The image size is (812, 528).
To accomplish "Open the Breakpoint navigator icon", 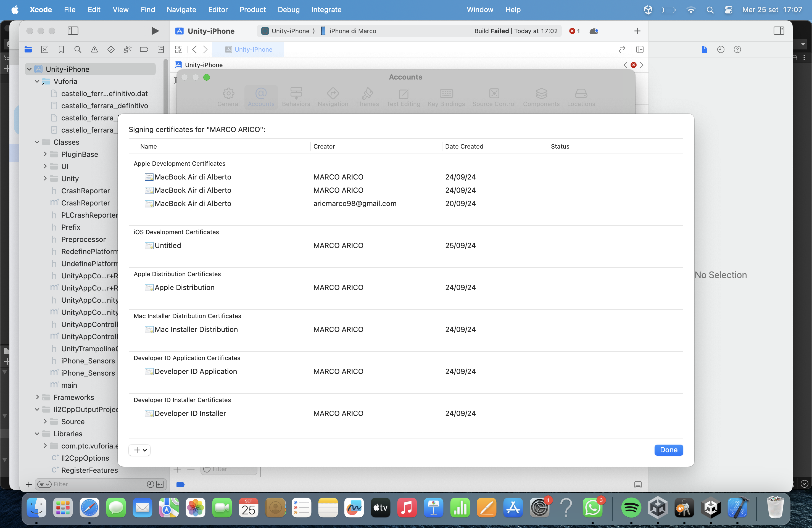I will tap(144, 49).
